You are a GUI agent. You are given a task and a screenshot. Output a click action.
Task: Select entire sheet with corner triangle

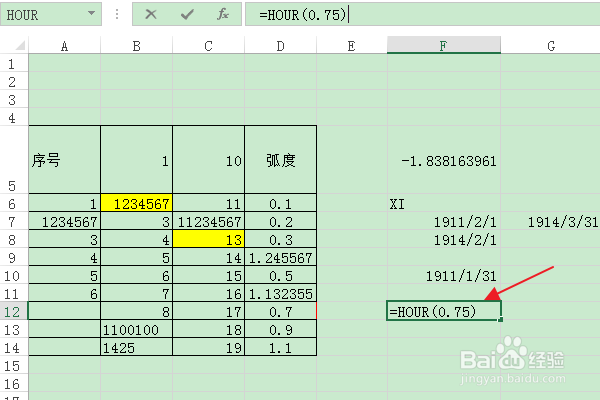click(20, 45)
